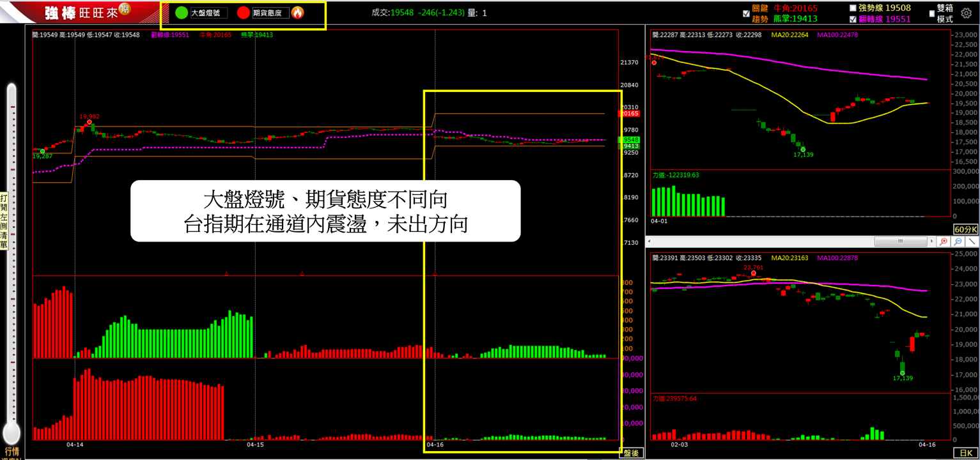Open the left list via 打開左側清單

pyautogui.click(x=4, y=221)
